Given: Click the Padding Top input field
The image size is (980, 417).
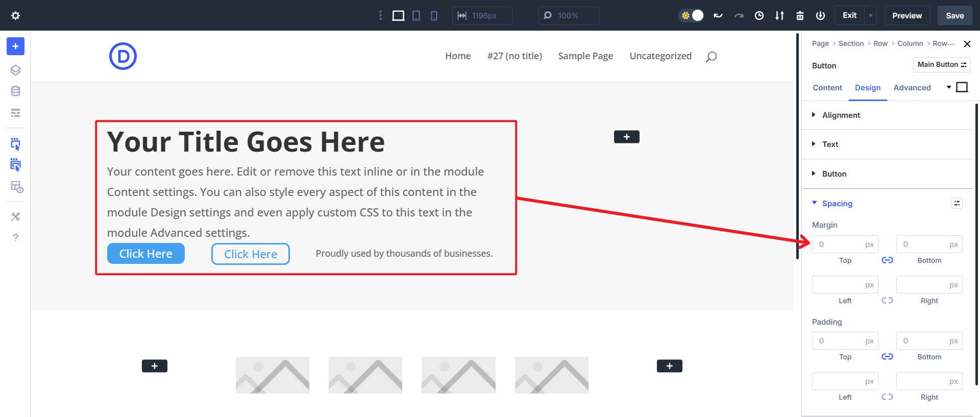Looking at the screenshot, I should (845, 341).
